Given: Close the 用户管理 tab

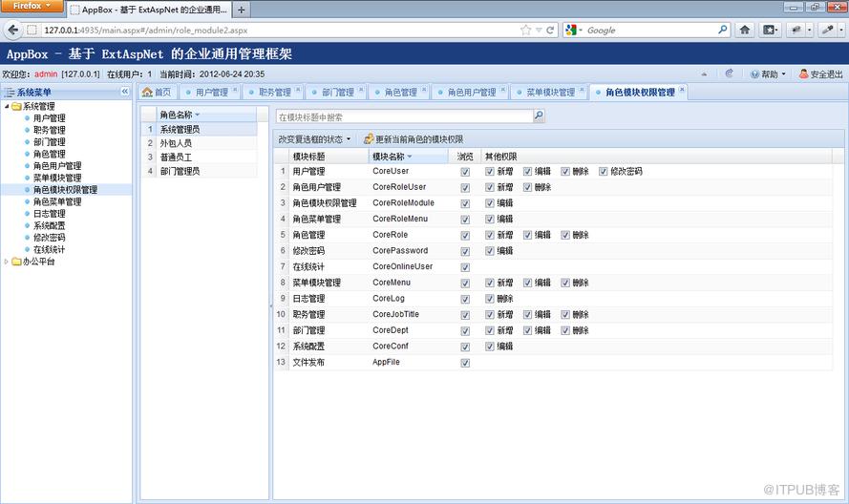Looking at the screenshot, I should [x=236, y=90].
